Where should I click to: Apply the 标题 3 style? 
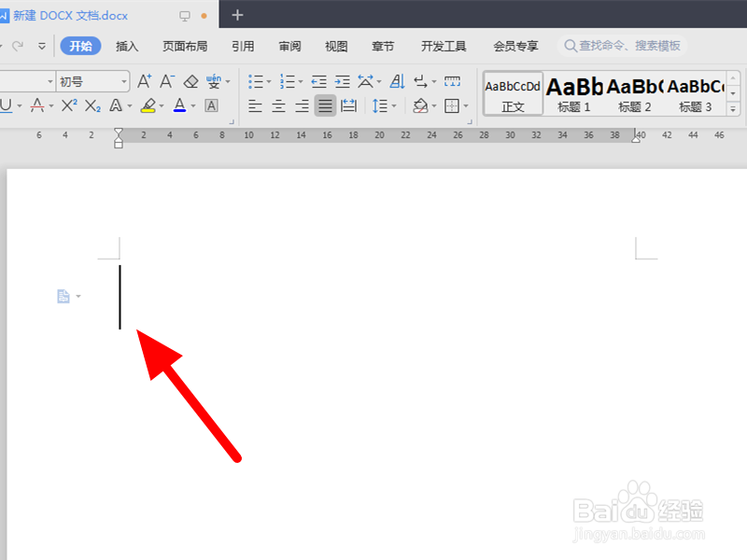pyautogui.click(x=695, y=94)
